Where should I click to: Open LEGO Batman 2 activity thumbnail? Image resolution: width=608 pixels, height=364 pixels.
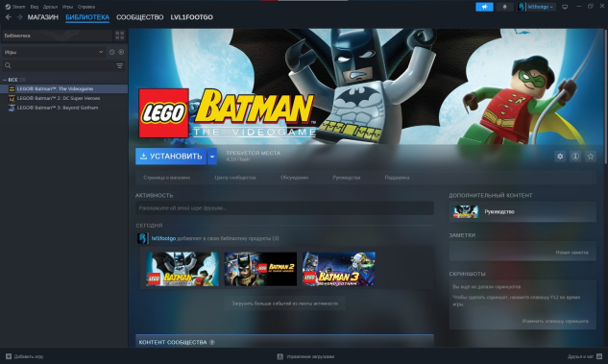pyautogui.click(x=260, y=269)
